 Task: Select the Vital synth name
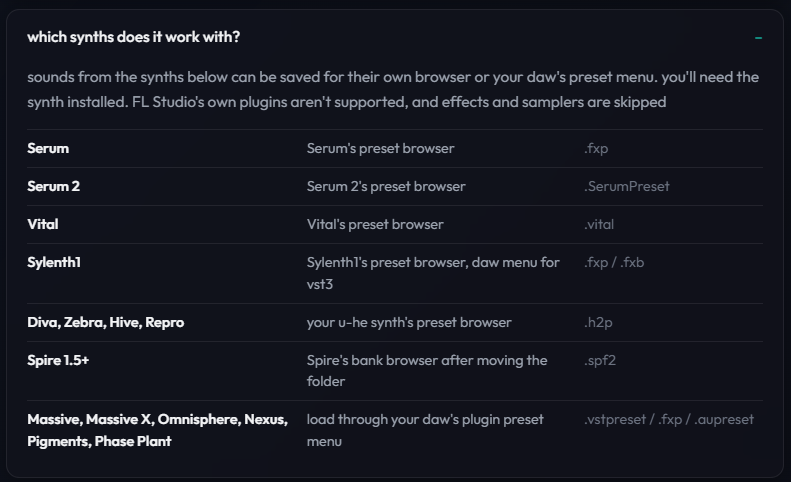tap(43, 224)
